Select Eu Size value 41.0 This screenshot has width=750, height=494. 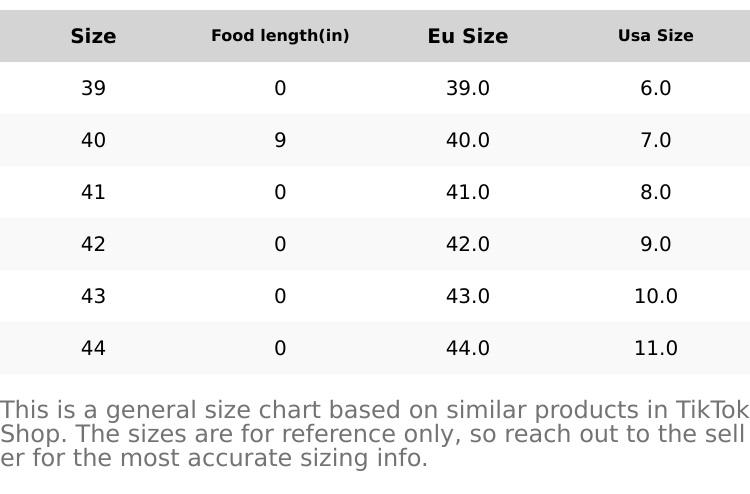468,192
